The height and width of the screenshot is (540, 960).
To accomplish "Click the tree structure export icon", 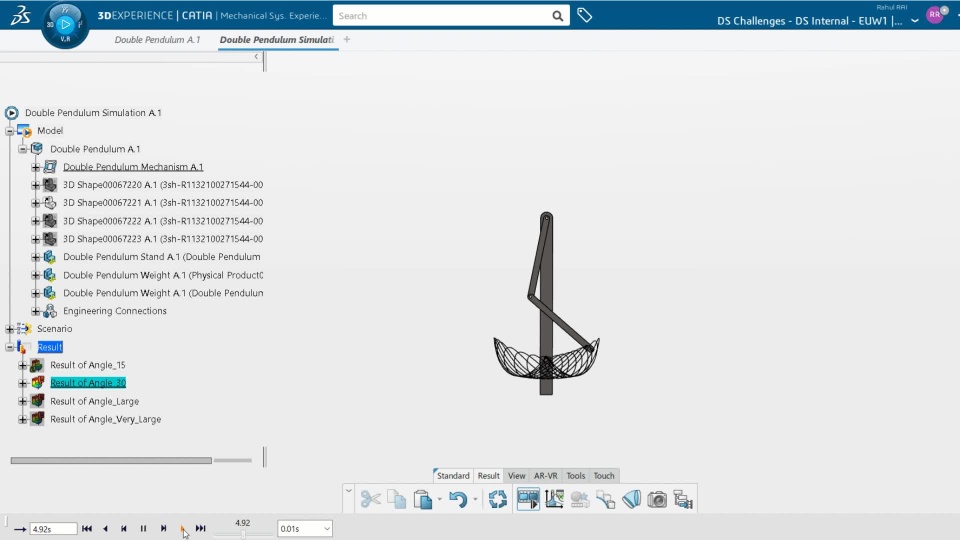I will click(x=683, y=500).
